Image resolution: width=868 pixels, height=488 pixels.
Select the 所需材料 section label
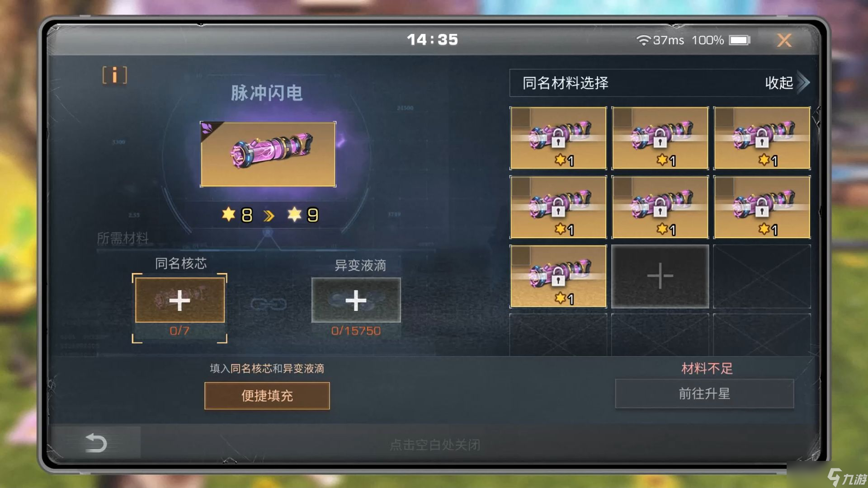[x=123, y=238]
